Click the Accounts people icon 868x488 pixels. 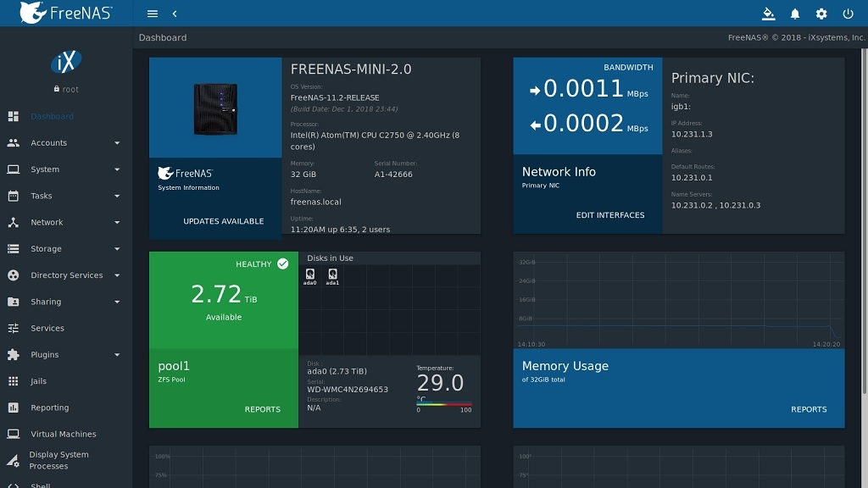(x=14, y=142)
